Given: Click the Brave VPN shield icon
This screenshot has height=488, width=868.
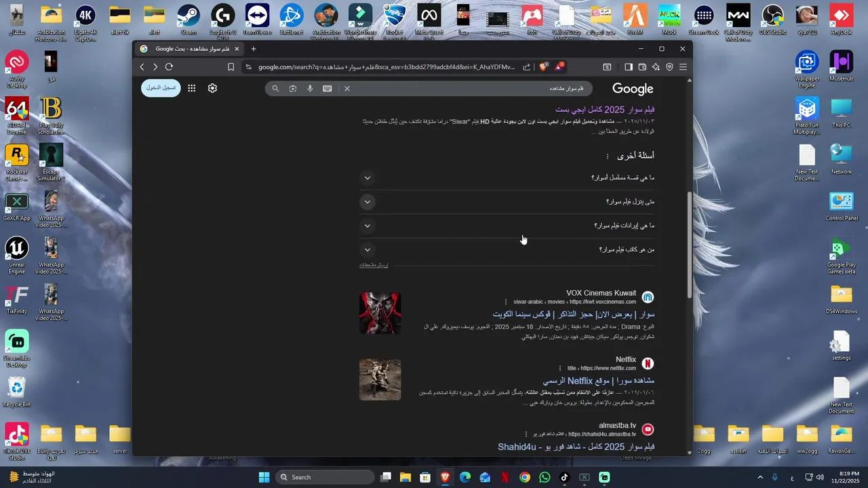Looking at the screenshot, I should tap(669, 67).
